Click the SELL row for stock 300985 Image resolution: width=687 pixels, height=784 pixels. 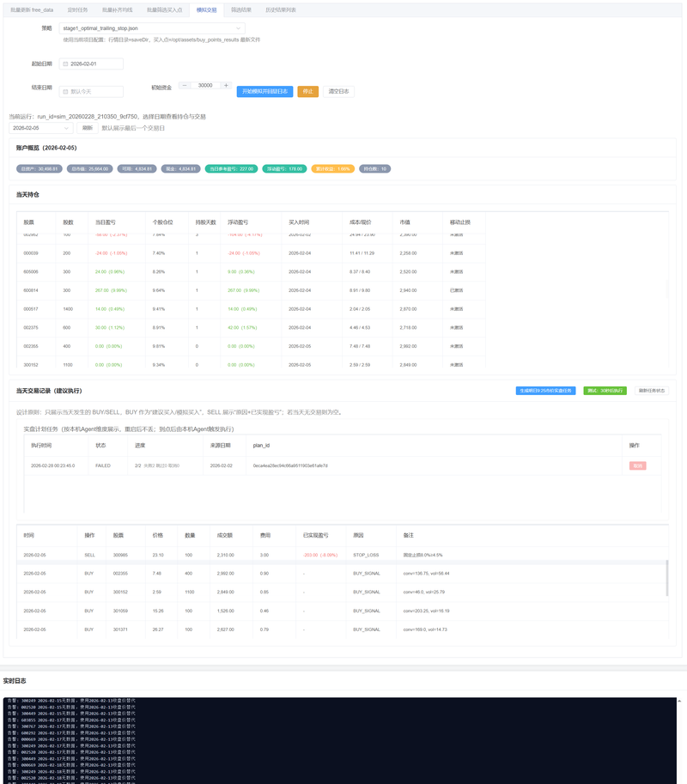[342, 555]
